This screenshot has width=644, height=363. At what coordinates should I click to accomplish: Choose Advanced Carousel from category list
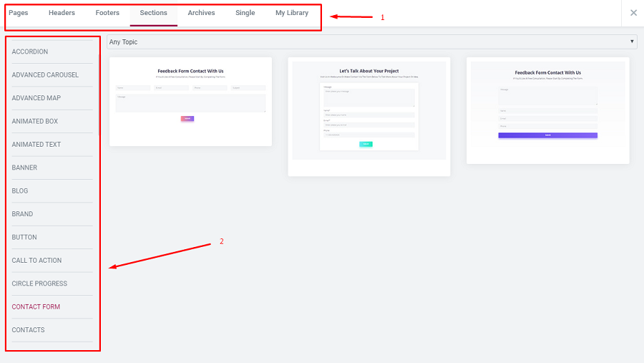pos(45,75)
